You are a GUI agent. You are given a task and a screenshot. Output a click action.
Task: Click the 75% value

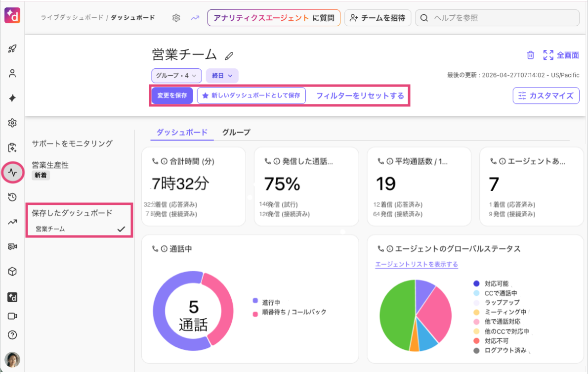coord(282,184)
